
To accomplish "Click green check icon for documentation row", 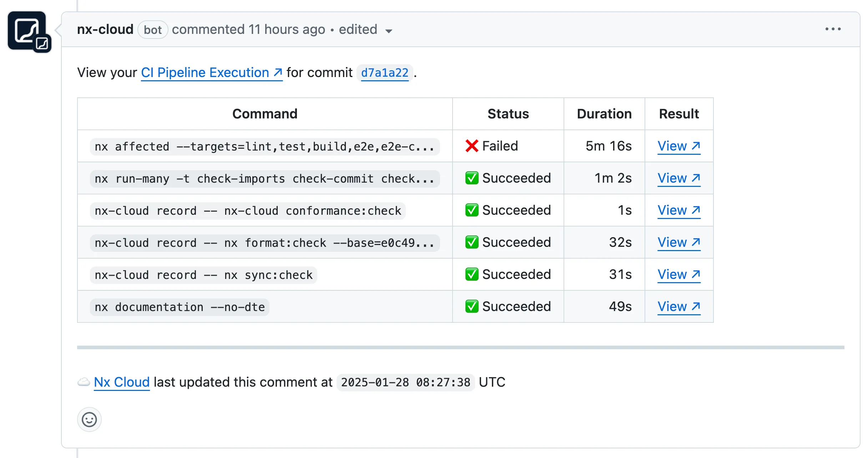I will point(471,307).
